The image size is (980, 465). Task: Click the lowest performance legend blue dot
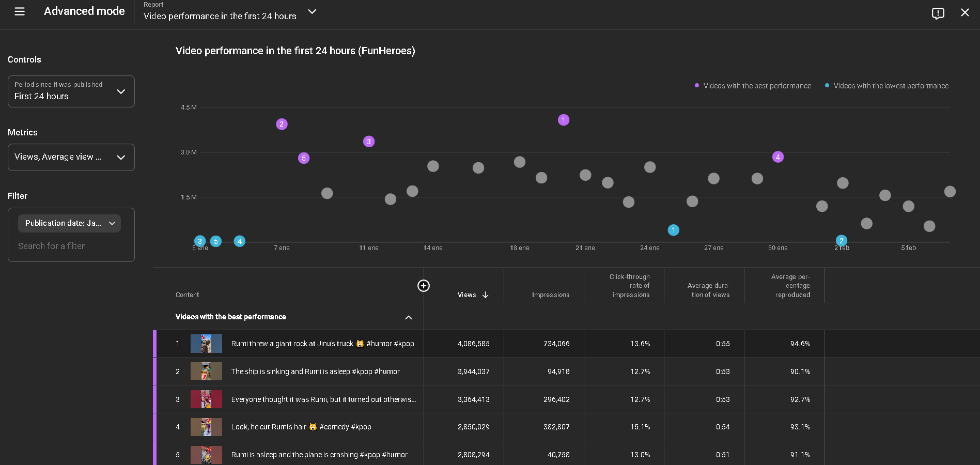827,86
